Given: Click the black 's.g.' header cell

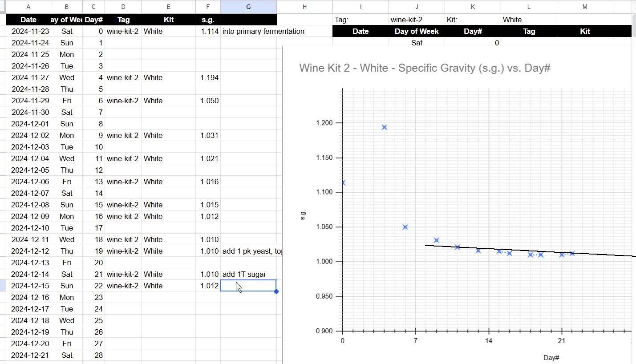Looking at the screenshot, I should [208, 20].
